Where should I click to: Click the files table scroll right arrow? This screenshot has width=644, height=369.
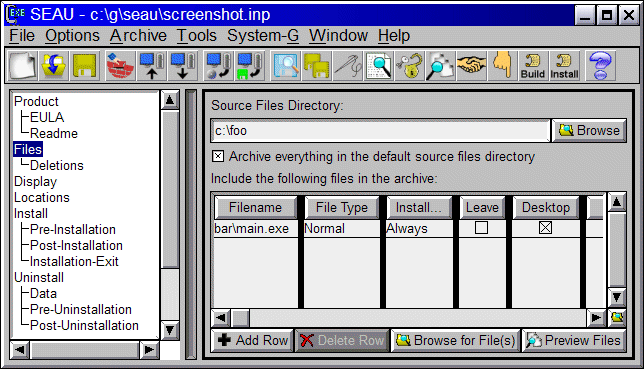596,318
